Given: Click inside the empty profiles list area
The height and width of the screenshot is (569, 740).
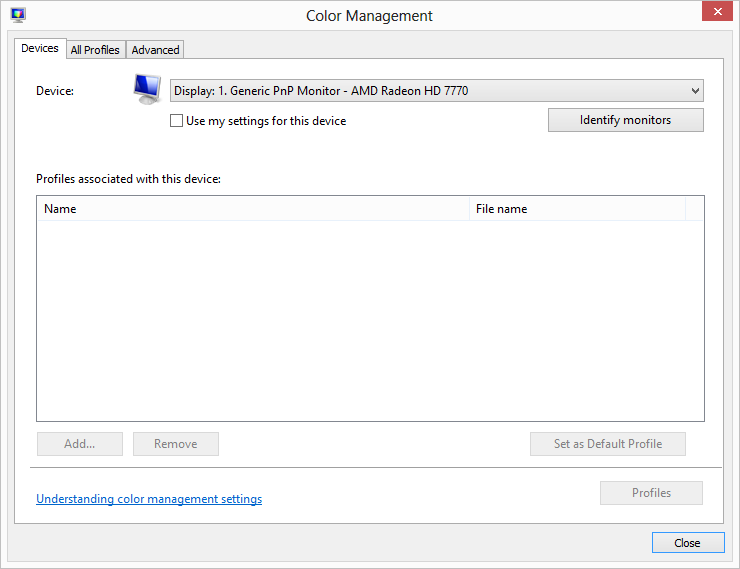Looking at the screenshot, I should click(370, 320).
